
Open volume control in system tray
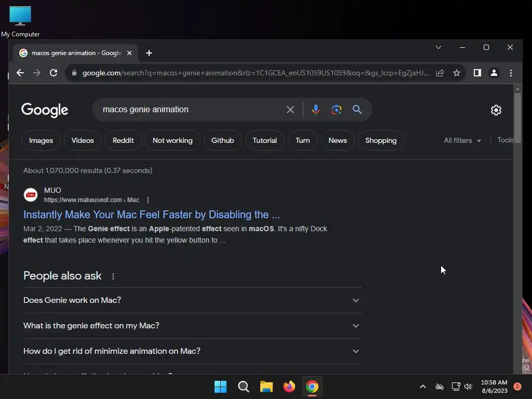point(468,387)
